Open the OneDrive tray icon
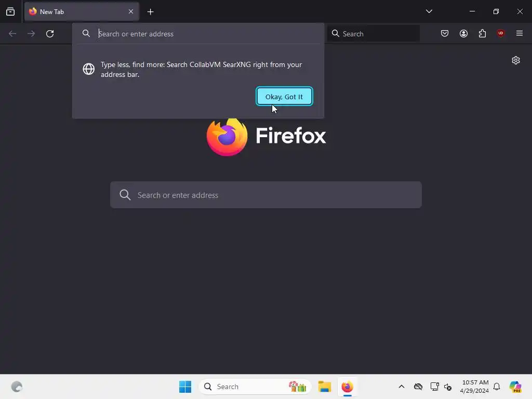The image size is (532, 399). [x=418, y=387]
